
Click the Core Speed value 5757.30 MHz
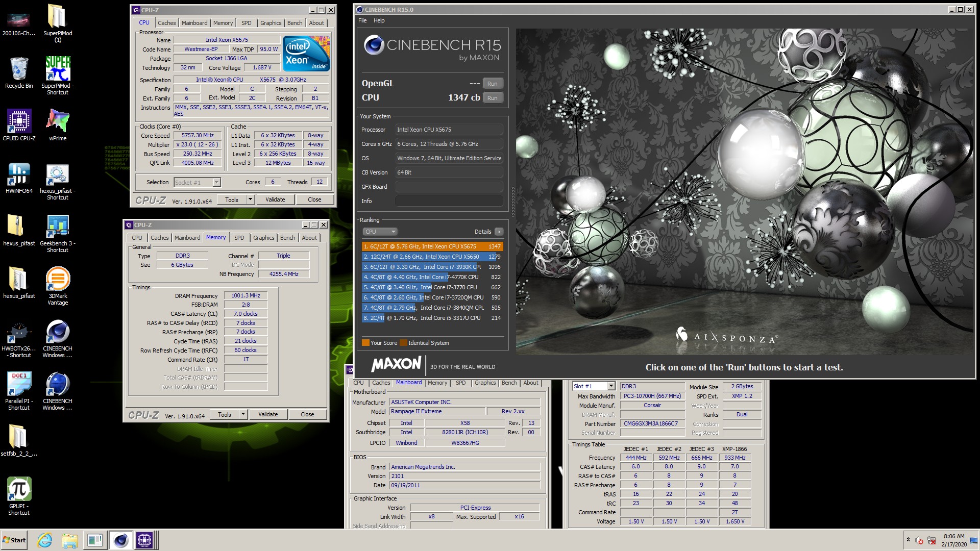[198, 135]
